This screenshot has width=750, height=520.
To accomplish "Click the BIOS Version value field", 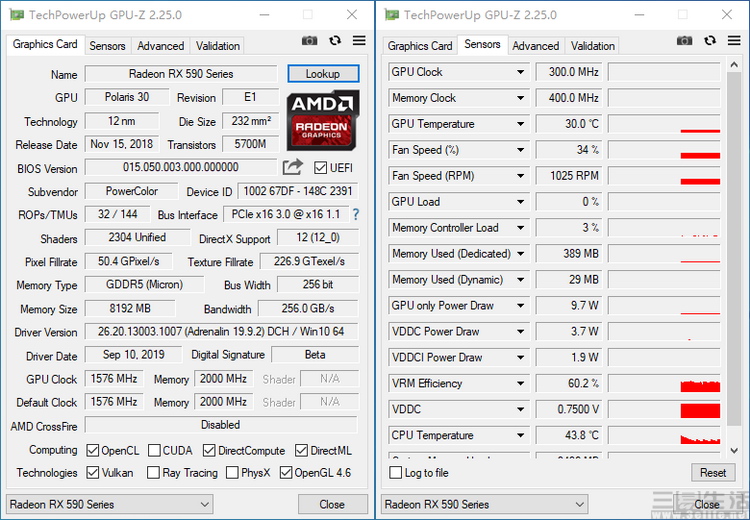I will (x=181, y=167).
